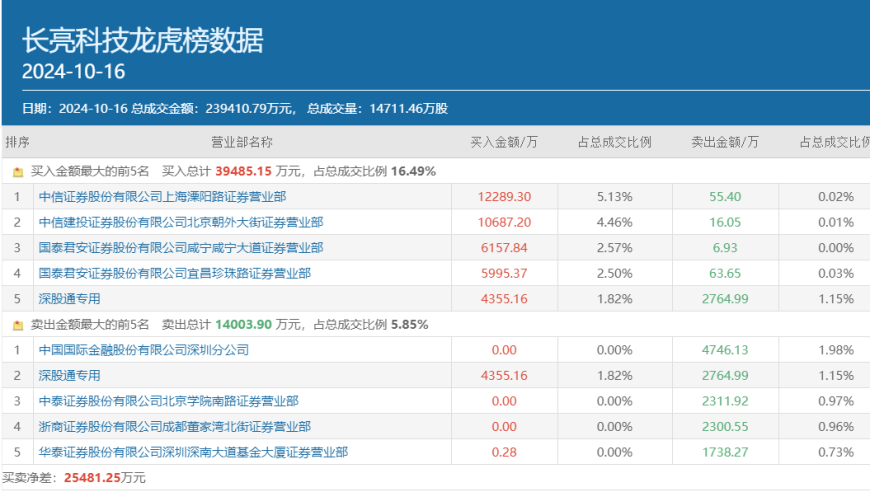Click the 营业部名称 column header
The image size is (870, 492).
pos(242,143)
